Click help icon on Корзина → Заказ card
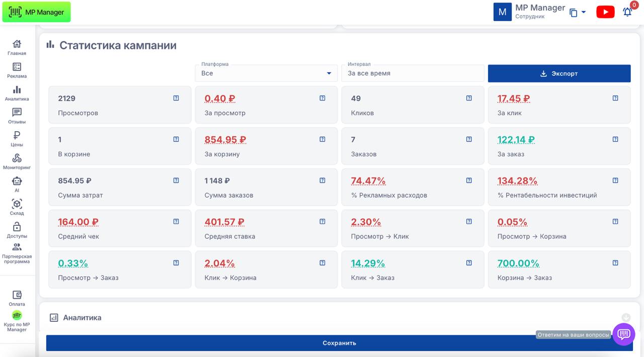The width and height of the screenshot is (644, 357). [615, 263]
